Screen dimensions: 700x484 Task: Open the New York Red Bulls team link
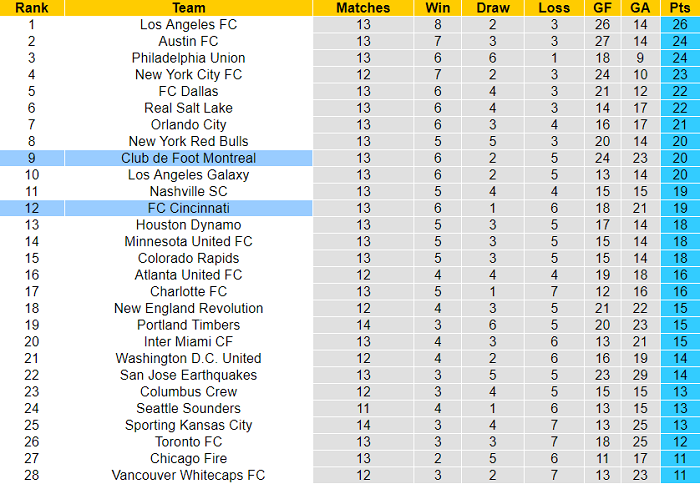[188, 141]
